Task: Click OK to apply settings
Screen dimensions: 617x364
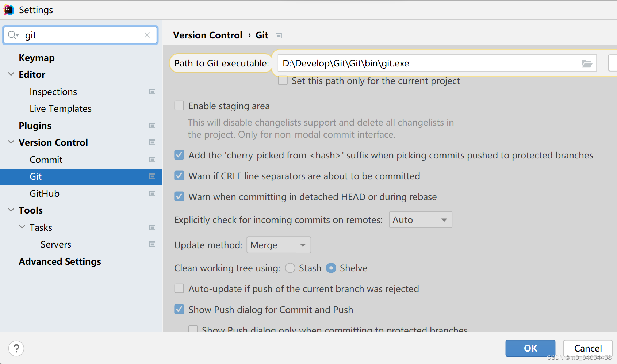Action: [530, 348]
